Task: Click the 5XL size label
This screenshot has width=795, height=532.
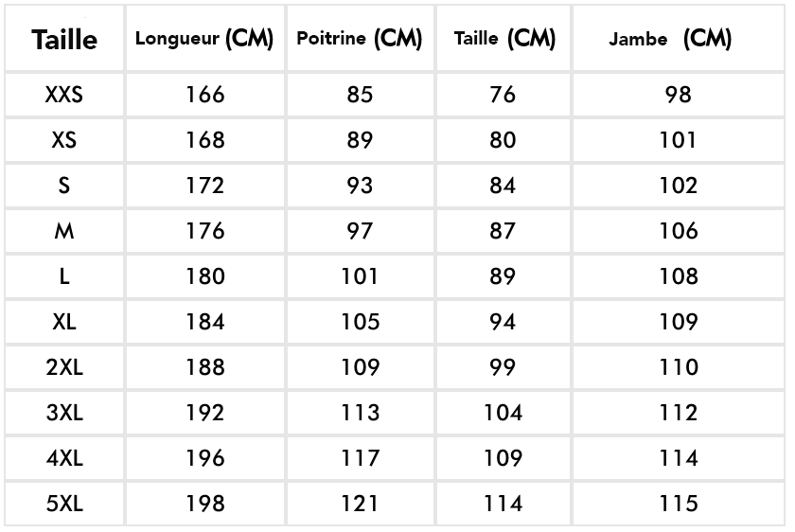Action: (64, 504)
